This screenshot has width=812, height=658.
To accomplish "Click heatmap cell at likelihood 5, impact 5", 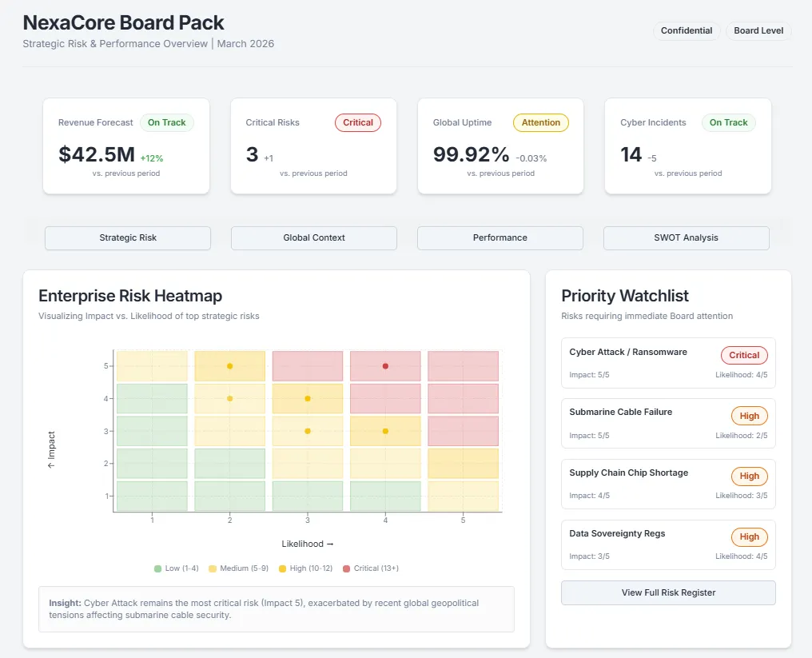I will 463,366.
